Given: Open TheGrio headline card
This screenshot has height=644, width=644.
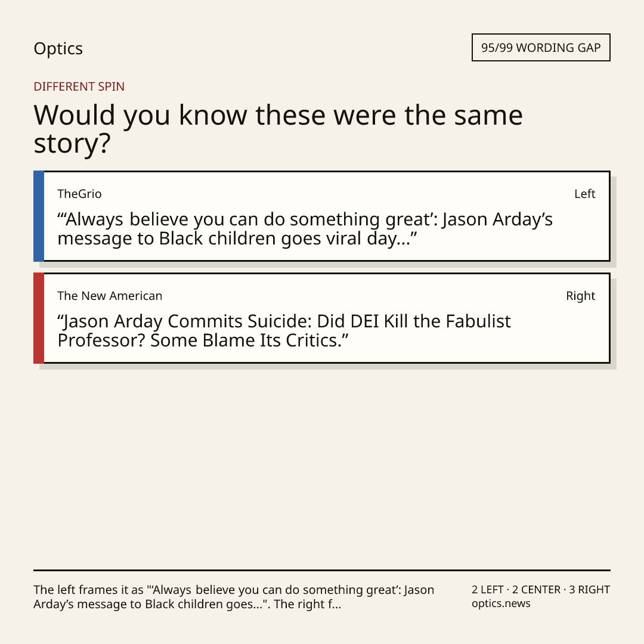Looking at the screenshot, I should point(322,216).
